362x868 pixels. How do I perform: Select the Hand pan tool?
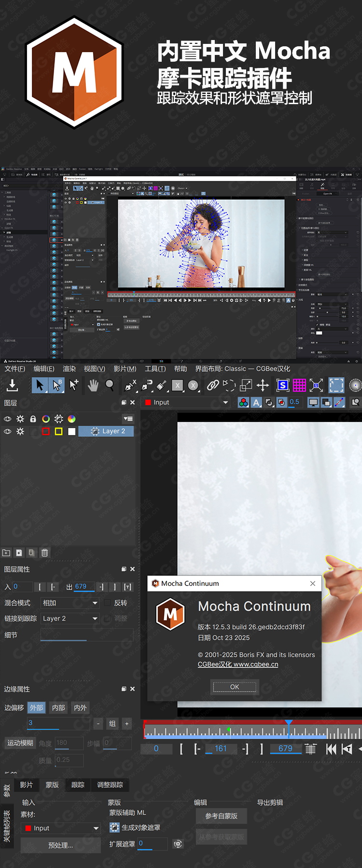[93, 385]
